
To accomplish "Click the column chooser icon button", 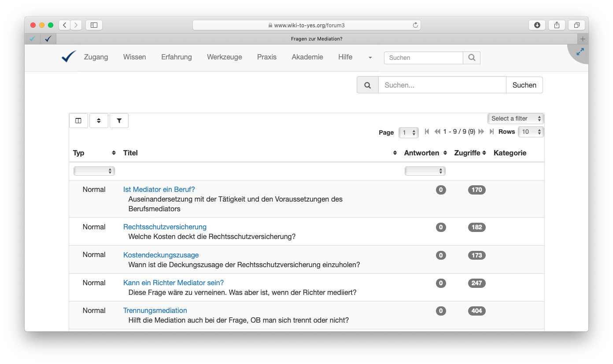I will (78, 121).
